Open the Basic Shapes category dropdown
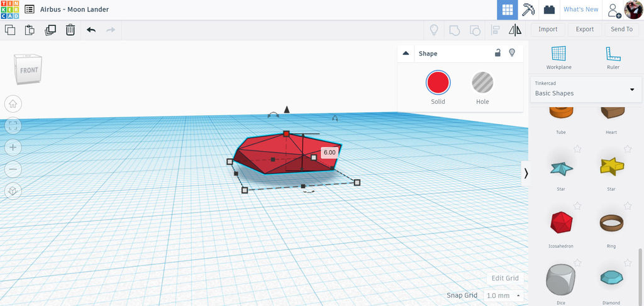644x306 pixels. tap(586, 89)
